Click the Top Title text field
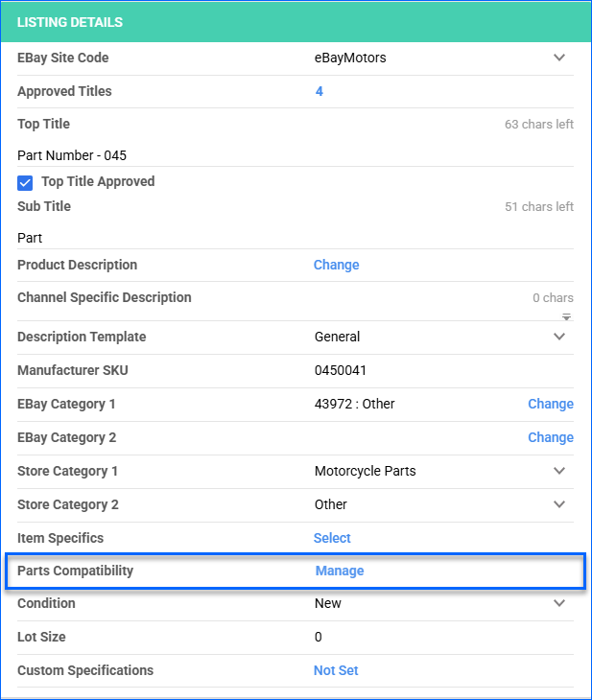This screenshot has height=700, width=592. [x=288, y=155]
